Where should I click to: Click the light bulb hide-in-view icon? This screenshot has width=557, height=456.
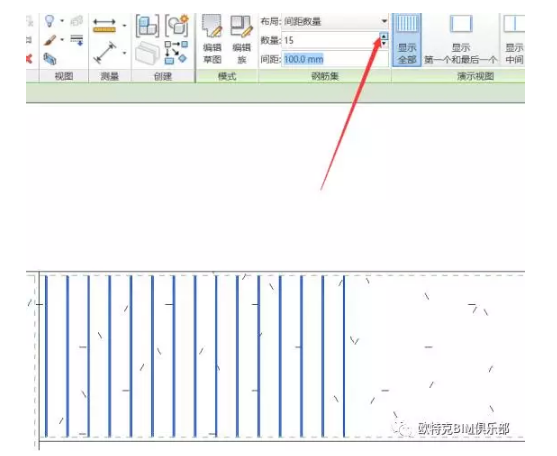pos(49,21)
